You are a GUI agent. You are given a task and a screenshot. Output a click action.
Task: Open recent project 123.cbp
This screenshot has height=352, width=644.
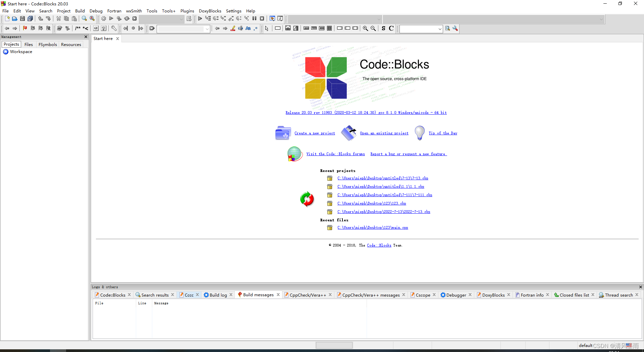click(x=372, y=204)
